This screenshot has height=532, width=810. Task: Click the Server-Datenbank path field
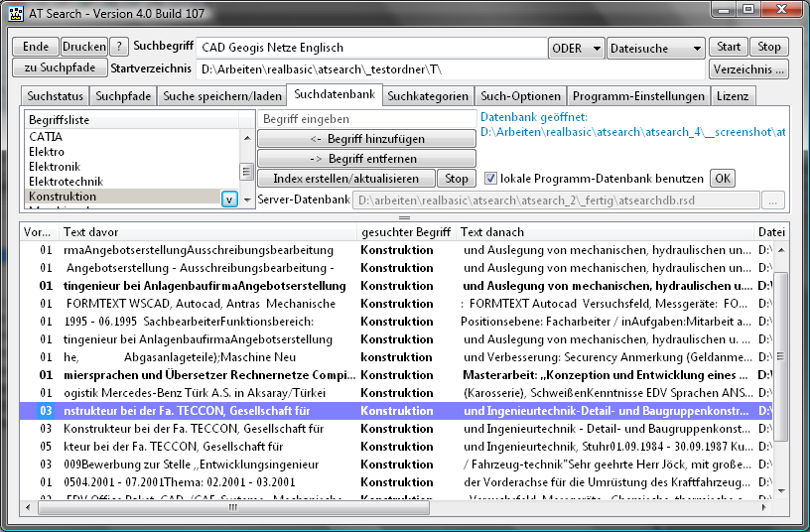click(x=556, y=200)
